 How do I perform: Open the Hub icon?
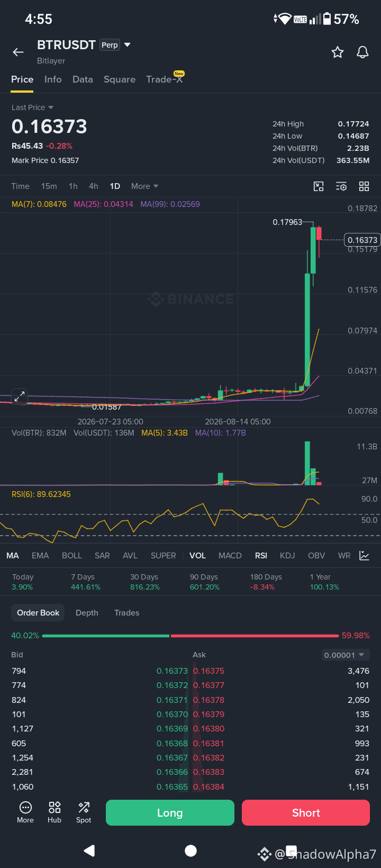click(x=55, y=812)
